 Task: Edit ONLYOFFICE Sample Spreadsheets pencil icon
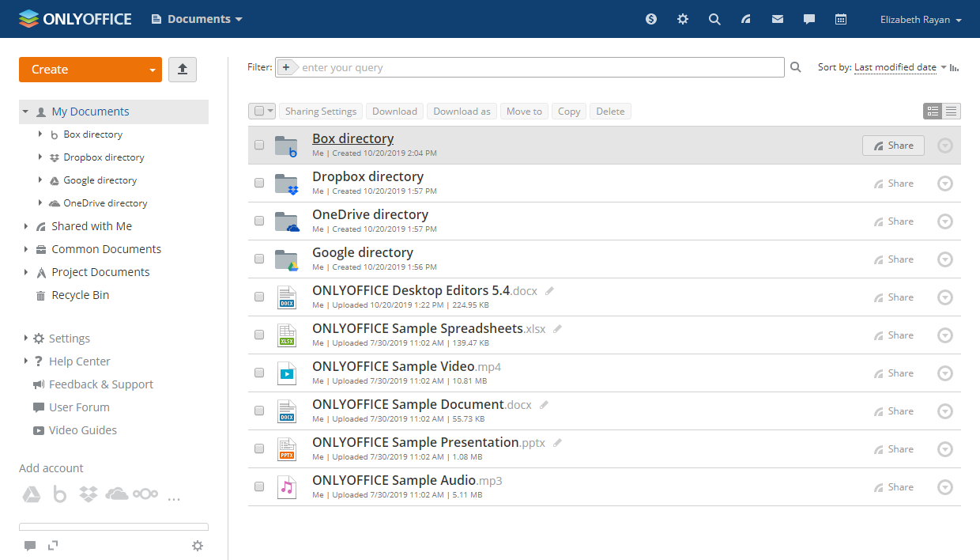coord(558,328)
